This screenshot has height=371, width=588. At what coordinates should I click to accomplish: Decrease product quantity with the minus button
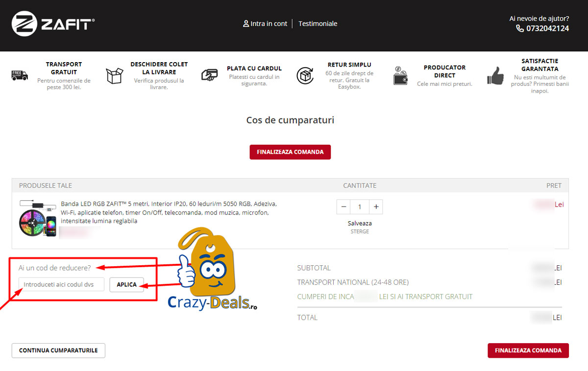[x=343, y=207]
